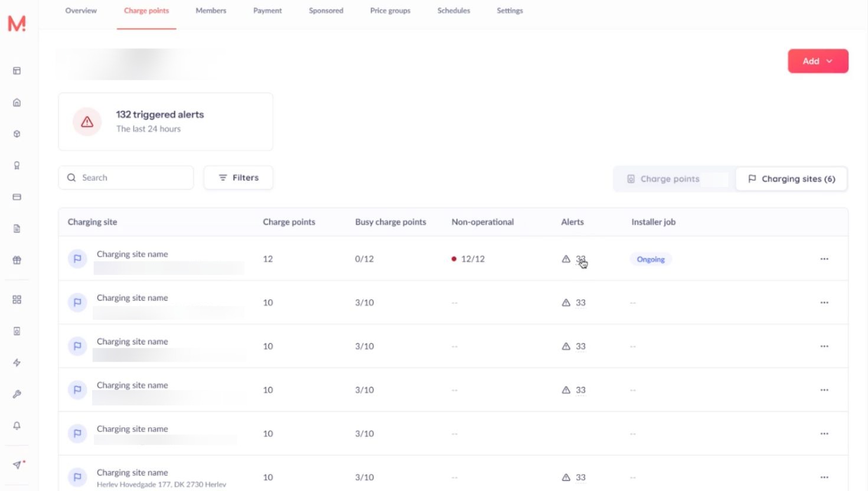This screenshot has height=491, width=868.
Task: Click the Herlev Hovedgade 177 address text
Action: click(161, 485)
